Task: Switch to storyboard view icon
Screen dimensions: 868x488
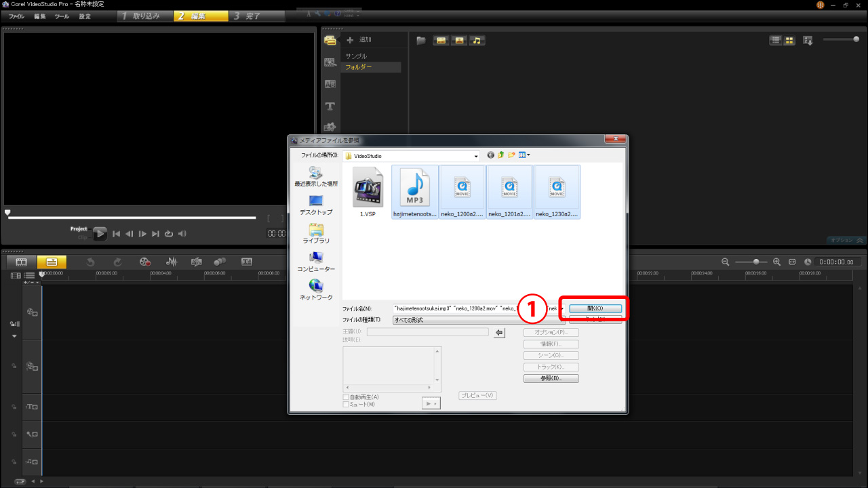Action: [x=21, y=262]
